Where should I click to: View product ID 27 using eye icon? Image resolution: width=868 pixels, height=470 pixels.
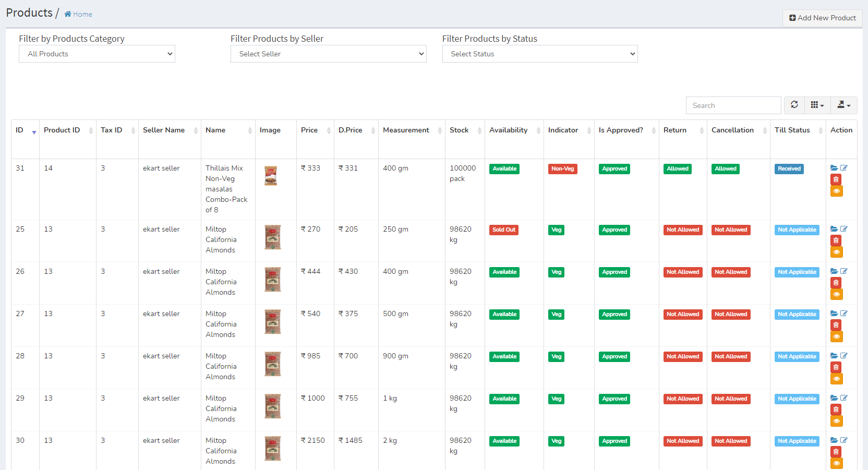pos(837,336)
